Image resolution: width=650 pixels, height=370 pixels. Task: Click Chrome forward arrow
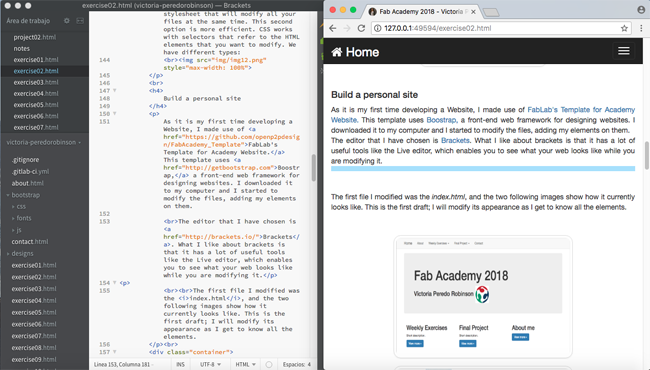tap(347, 28)
